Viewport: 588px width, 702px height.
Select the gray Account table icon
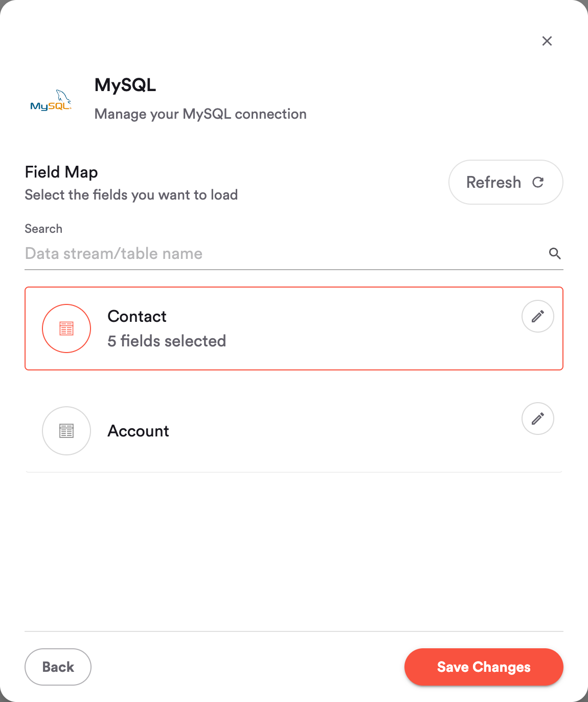(66, 431)
